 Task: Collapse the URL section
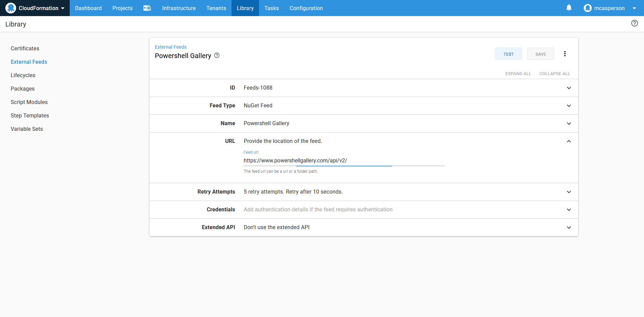point(569,141)
